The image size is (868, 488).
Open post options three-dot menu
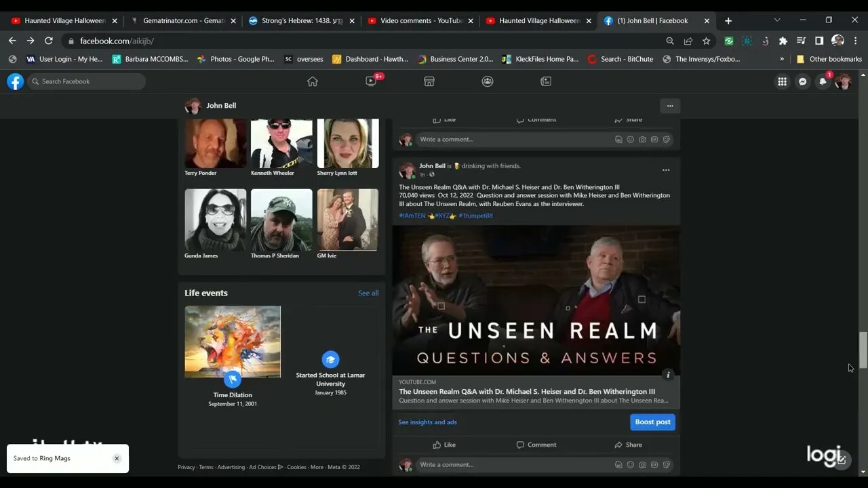(x=666, y=170)
